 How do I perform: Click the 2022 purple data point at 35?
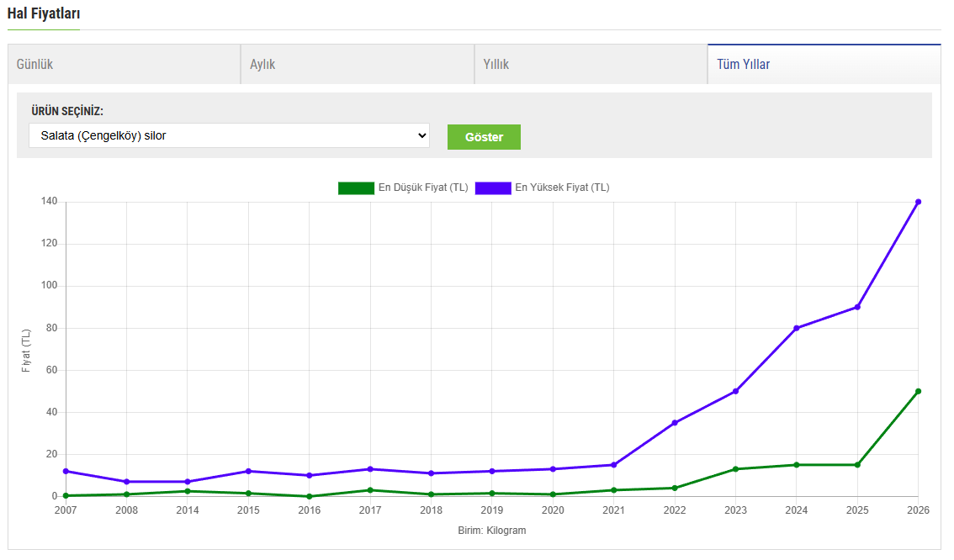[x=675, y=423]
